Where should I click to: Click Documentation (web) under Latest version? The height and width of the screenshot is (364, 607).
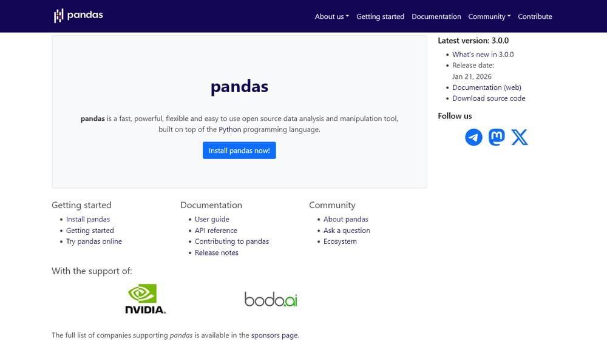click(487, 87)
